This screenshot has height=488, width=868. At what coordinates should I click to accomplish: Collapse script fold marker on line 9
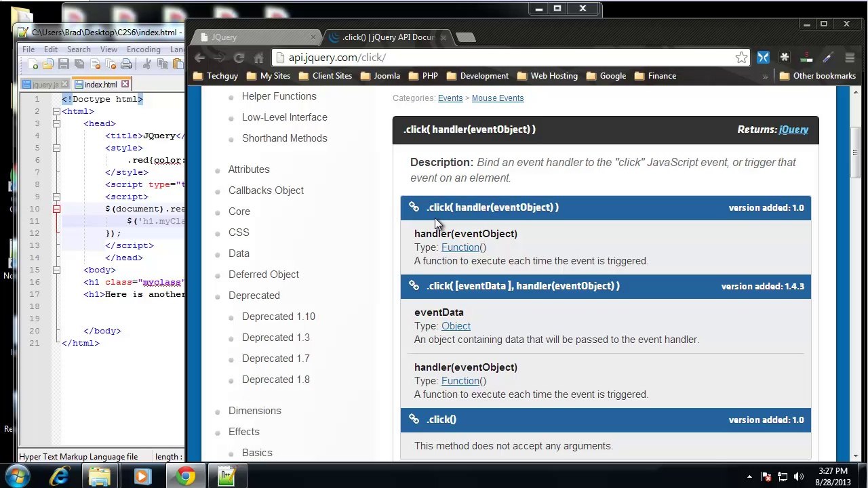click(x=56, y=197)
